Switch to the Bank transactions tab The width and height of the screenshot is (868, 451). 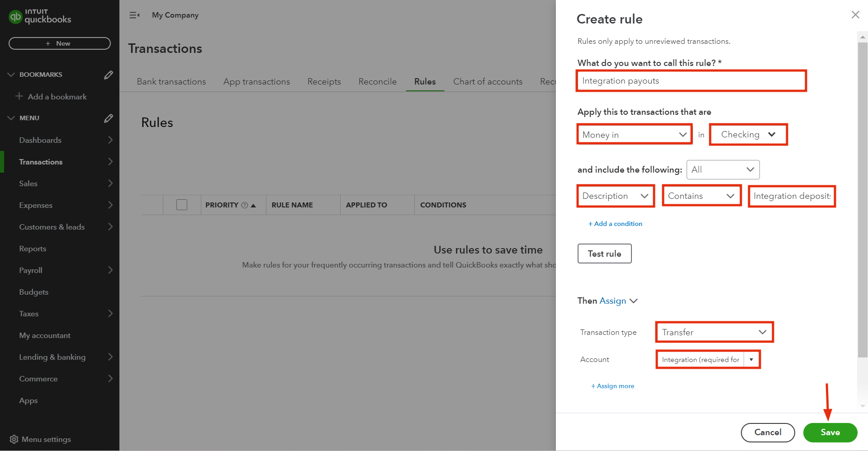click(x=171, y=81)
